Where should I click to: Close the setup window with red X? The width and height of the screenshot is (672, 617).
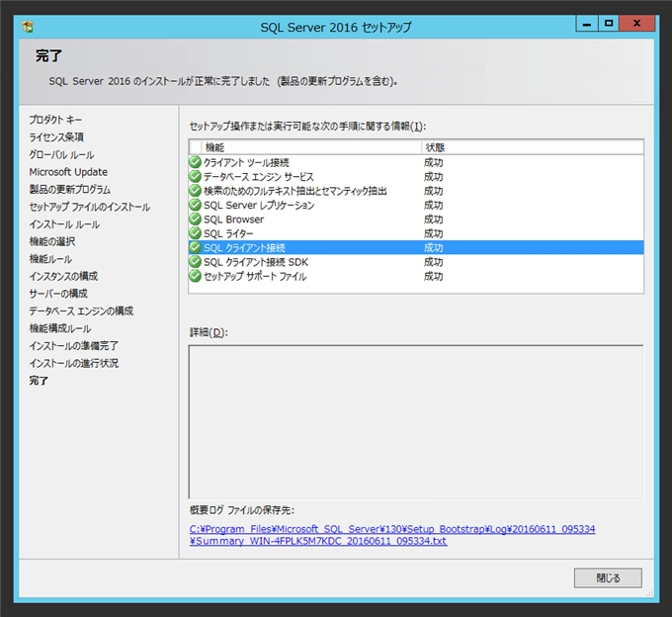pos(636,24)
